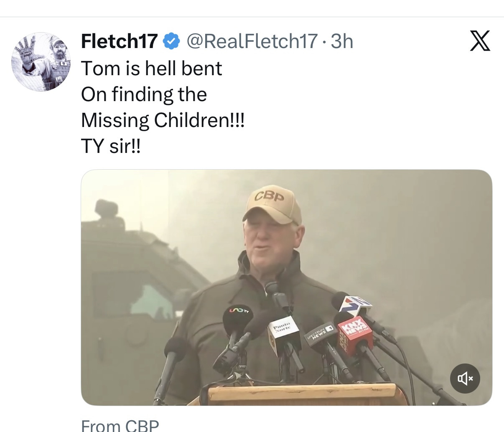Click the tweet text "Missing Children!!!"
Screen dimensions: 504x432
click(162, 120)
